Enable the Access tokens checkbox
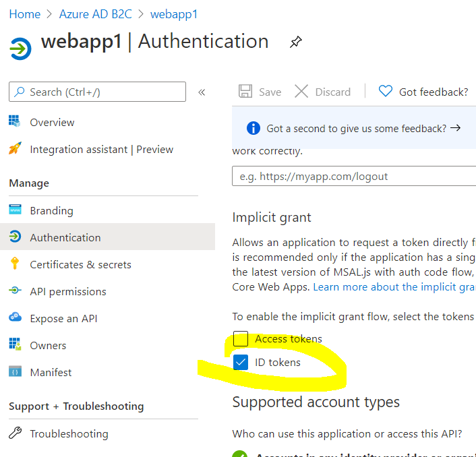This screenshot has height=457, width=476. tap(241, 338)
